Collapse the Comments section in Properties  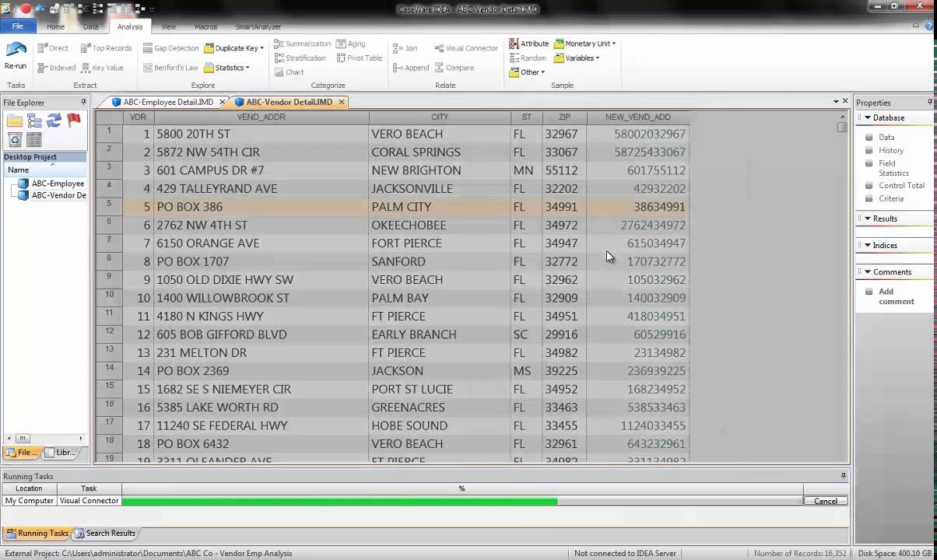(868, 272)
